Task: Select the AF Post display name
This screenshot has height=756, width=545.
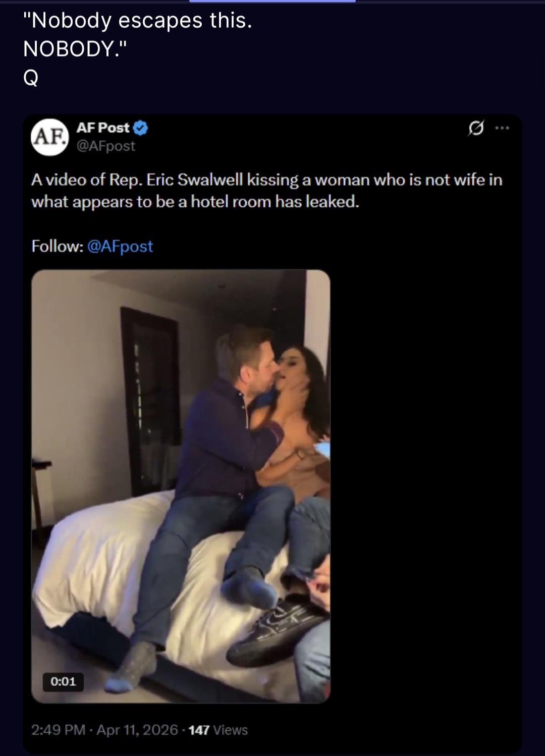Action: click(x=103, y=128)
